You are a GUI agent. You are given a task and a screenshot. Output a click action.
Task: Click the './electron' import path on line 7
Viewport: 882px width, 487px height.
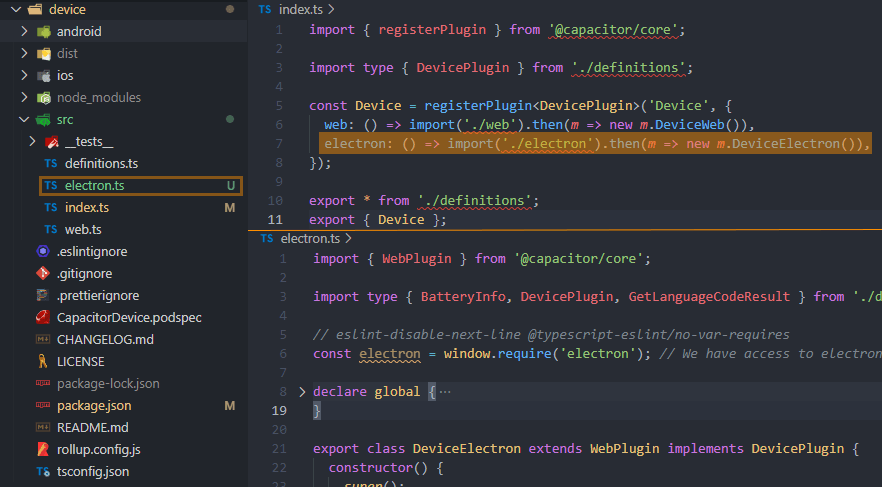[548, 143]
